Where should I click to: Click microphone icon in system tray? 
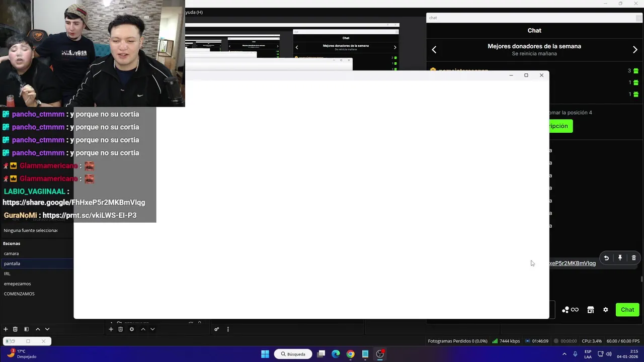click(575, 354)
